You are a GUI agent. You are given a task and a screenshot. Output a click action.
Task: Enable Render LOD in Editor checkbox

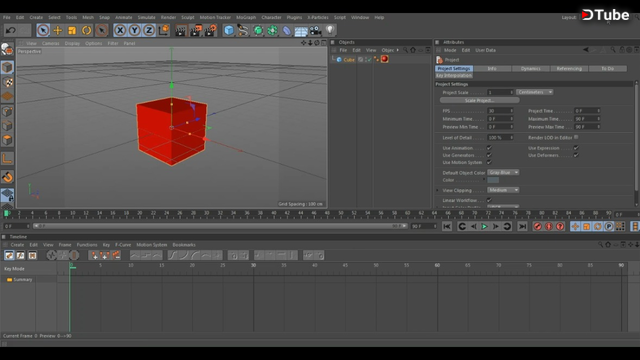tap(576, 137)
